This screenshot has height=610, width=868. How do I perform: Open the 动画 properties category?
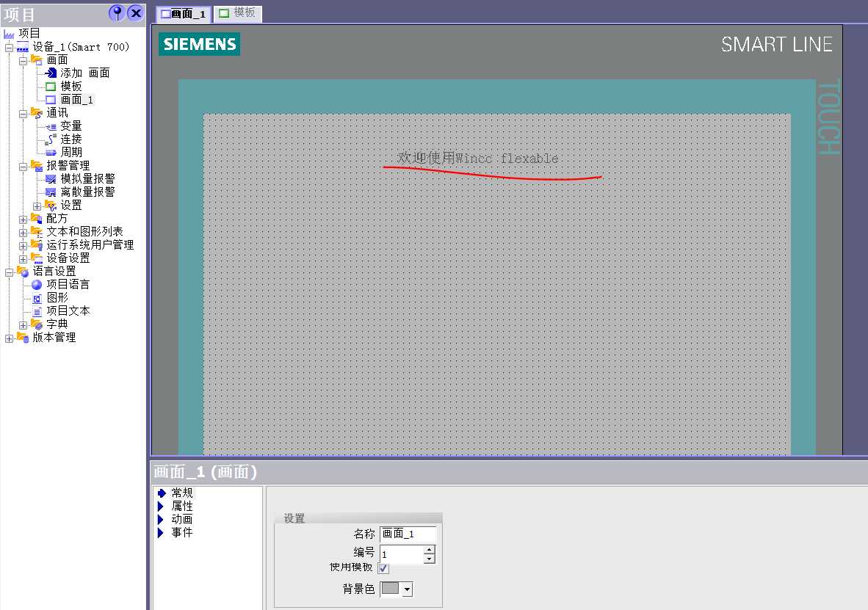tap(181, 519)
